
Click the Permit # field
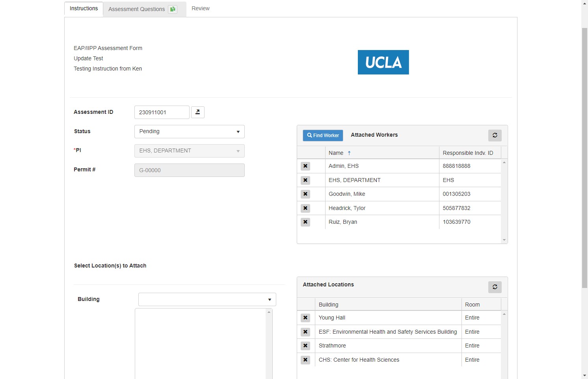pos(190,170)
